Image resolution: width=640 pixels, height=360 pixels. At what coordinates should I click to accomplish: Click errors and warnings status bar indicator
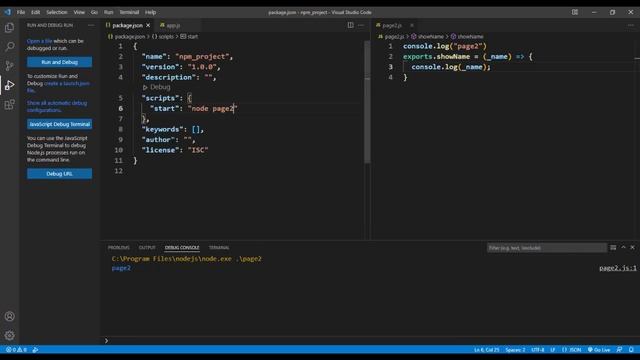pos(16,350)
